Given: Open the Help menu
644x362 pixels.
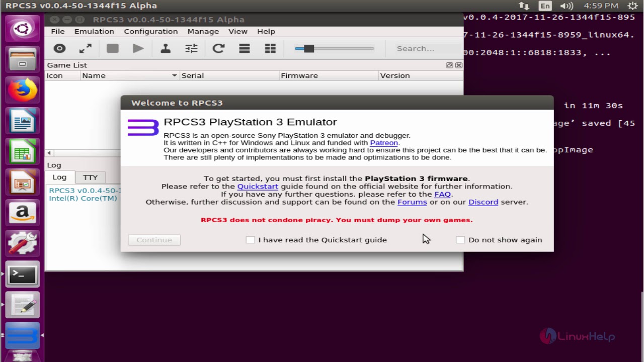Looking at the screenshot, I should (266, 31).
